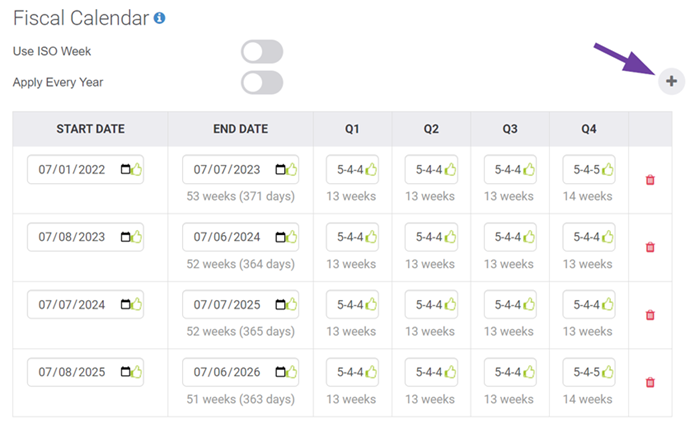Click the 07/08/2025 start date field
This screenshot has height=424, width=694.
click(76, 372)
